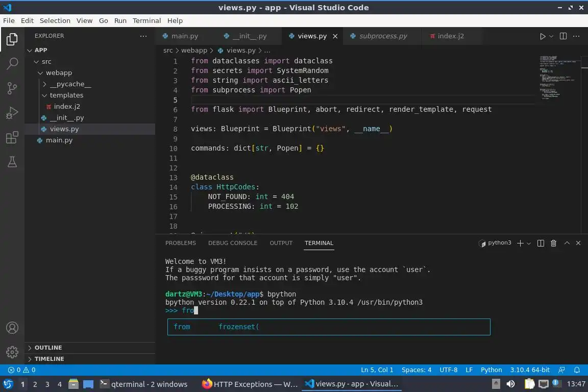Split the editor to the right

[563, 36]
